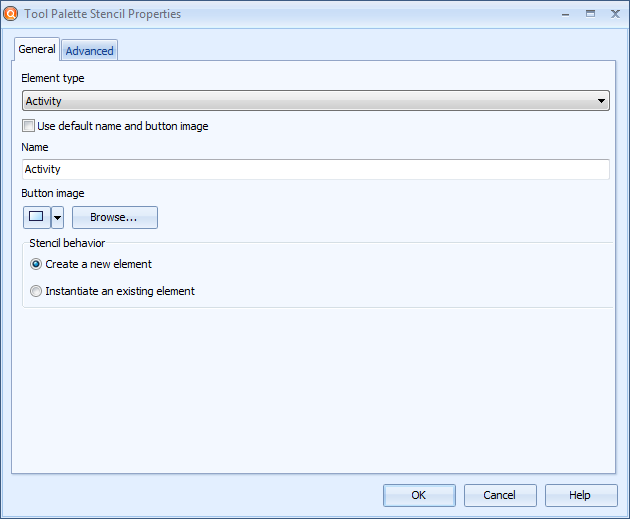Open the Element type Activity dropdown
630x519 pixels.
pyautogui.click(x=316, y=101)
